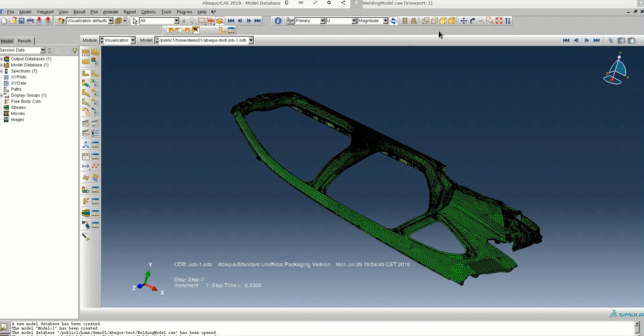Select wireframe render style
The width and height of the screenshot is (644, 336).
pyautogui.click(x=425, y=21)
